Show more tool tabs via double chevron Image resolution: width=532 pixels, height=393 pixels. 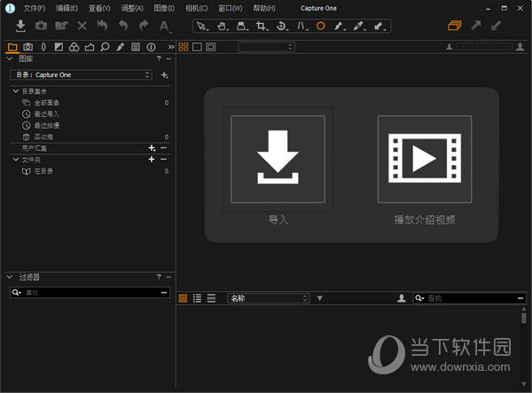pyautogui.click(x=171, y=47)
